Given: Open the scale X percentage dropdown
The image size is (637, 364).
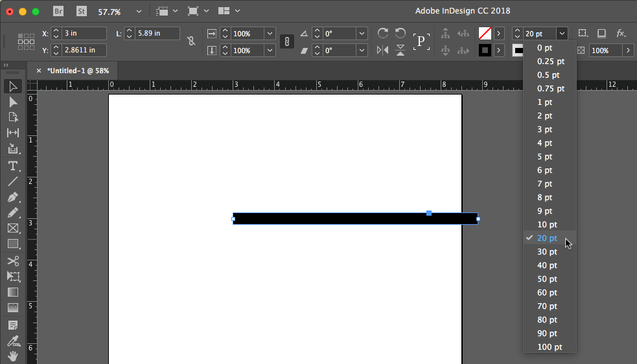Looking at the screenshot, I should pyautogui.click(x=270, y=34).
